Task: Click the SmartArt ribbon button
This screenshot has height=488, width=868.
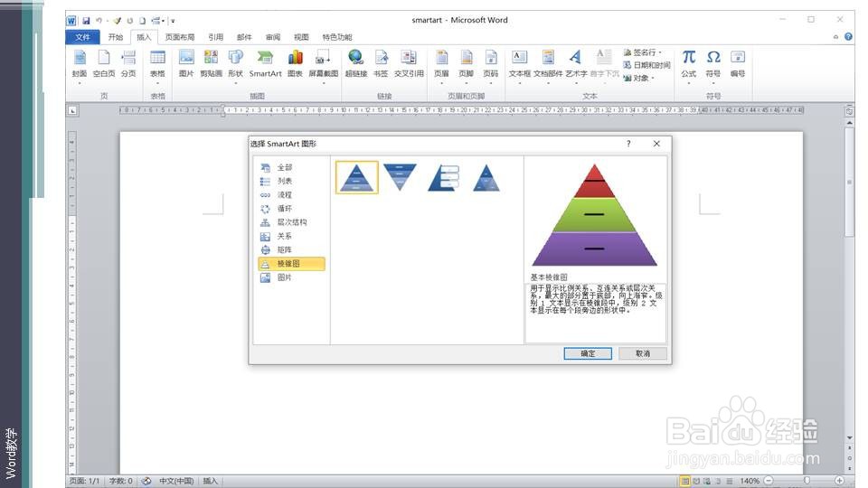Action: (265, 65)
